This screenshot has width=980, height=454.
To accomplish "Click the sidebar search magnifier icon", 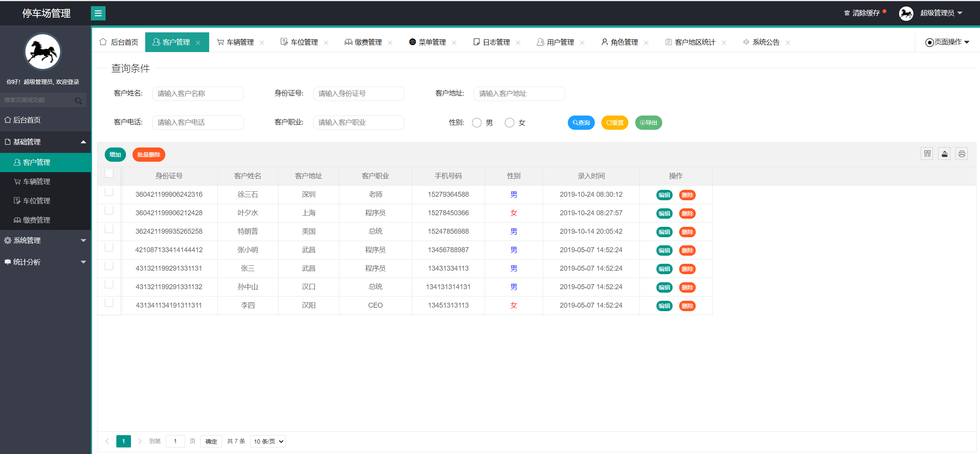I will (x=79, y=101).
